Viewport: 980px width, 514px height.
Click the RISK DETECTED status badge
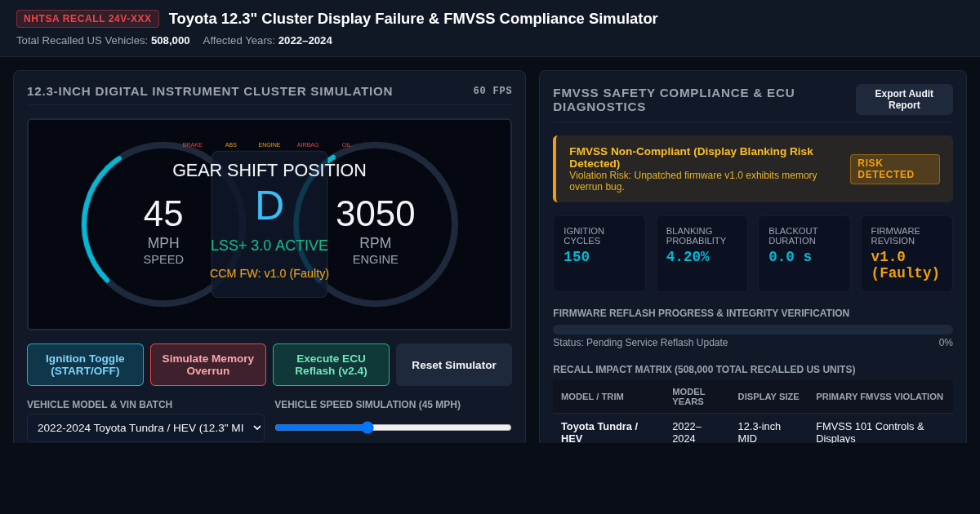coord(895,169)
